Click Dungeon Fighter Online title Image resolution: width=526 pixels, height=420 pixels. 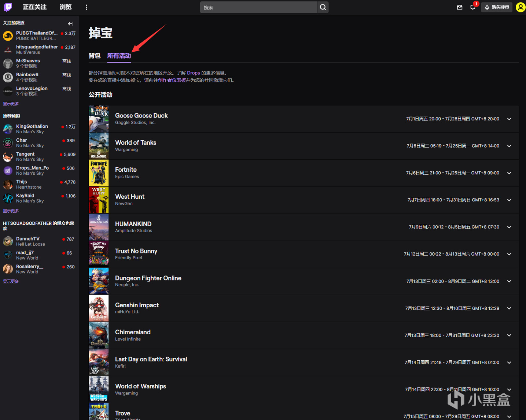pos(148,278)
